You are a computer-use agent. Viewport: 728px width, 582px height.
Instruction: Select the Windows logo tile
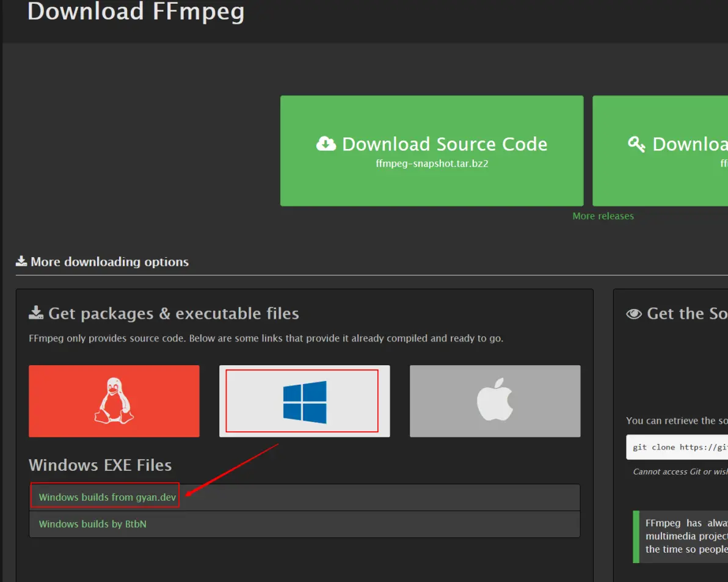(x=304, y=401)
